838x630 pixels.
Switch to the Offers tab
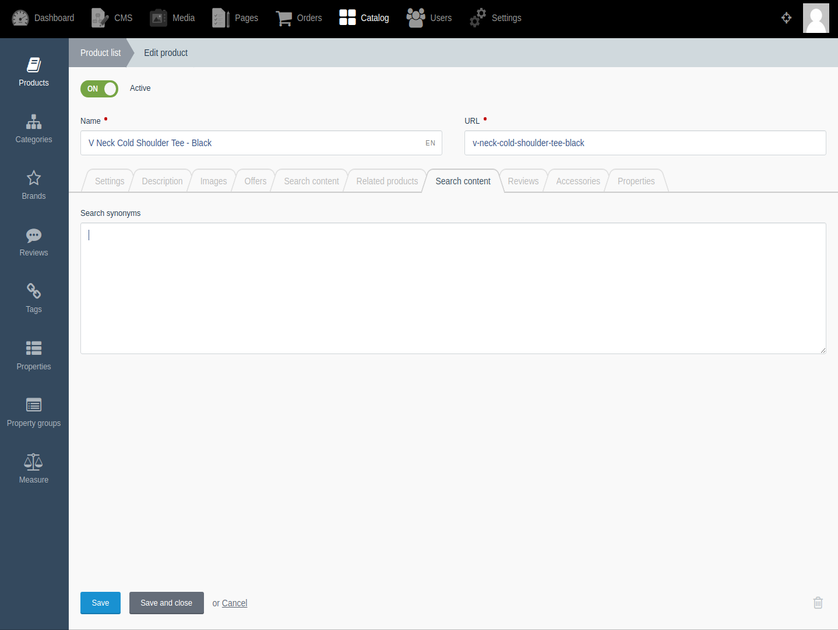(x=255, y=181)
